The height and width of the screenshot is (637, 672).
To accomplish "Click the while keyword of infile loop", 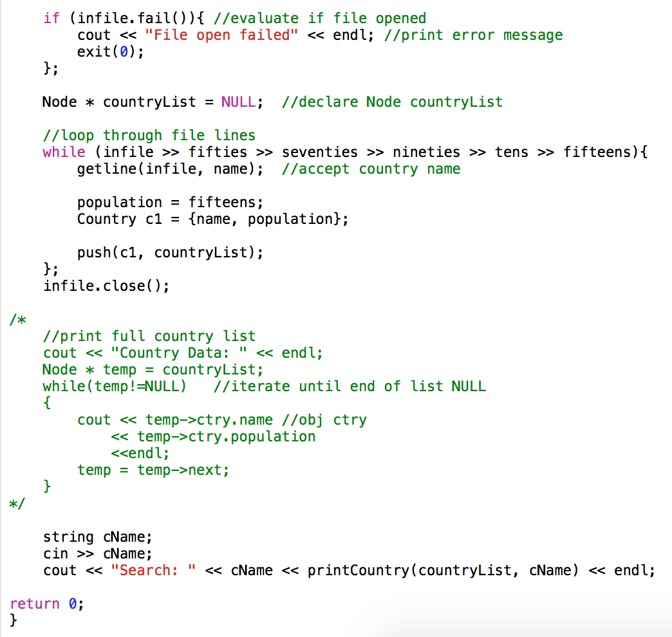I will (64, 152).
